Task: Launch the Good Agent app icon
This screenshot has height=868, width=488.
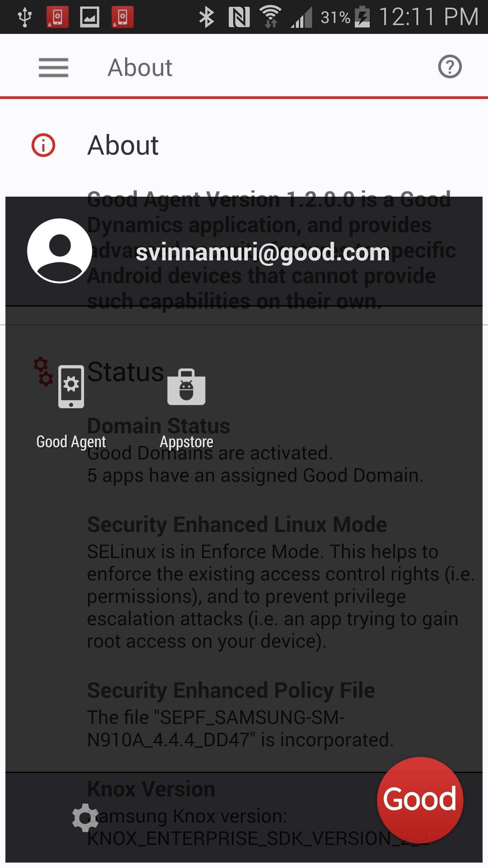Action: tap(71, 387)
